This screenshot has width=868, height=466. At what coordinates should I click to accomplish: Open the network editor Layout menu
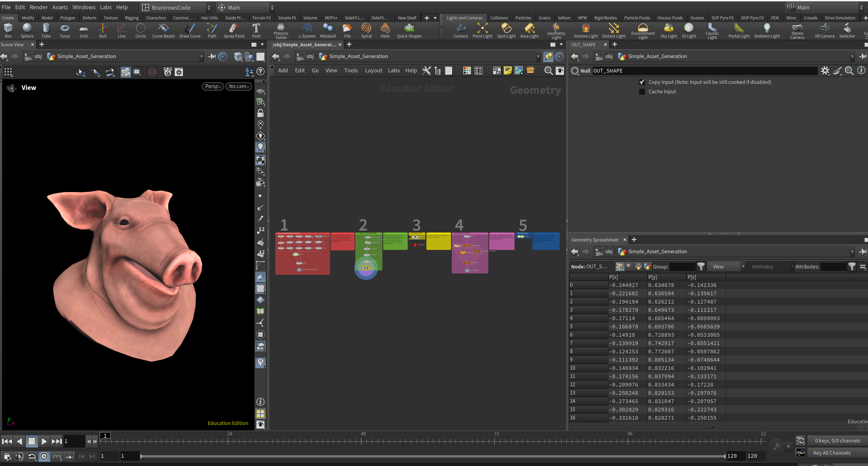click(x=373, y=71)
